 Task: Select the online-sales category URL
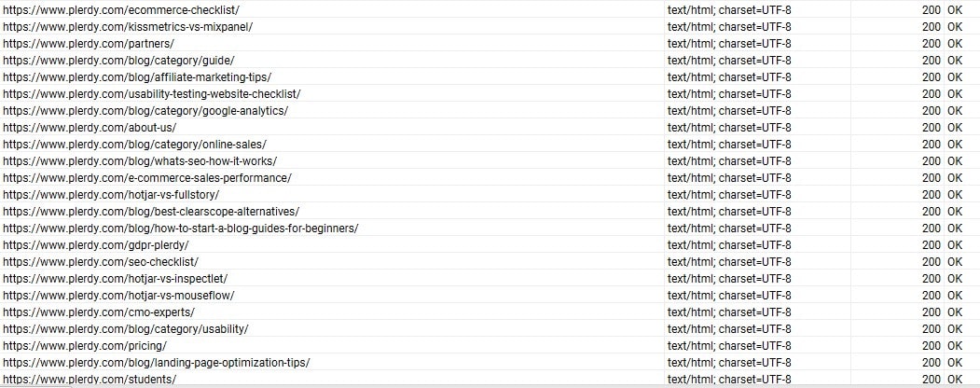tap(135, 145)
